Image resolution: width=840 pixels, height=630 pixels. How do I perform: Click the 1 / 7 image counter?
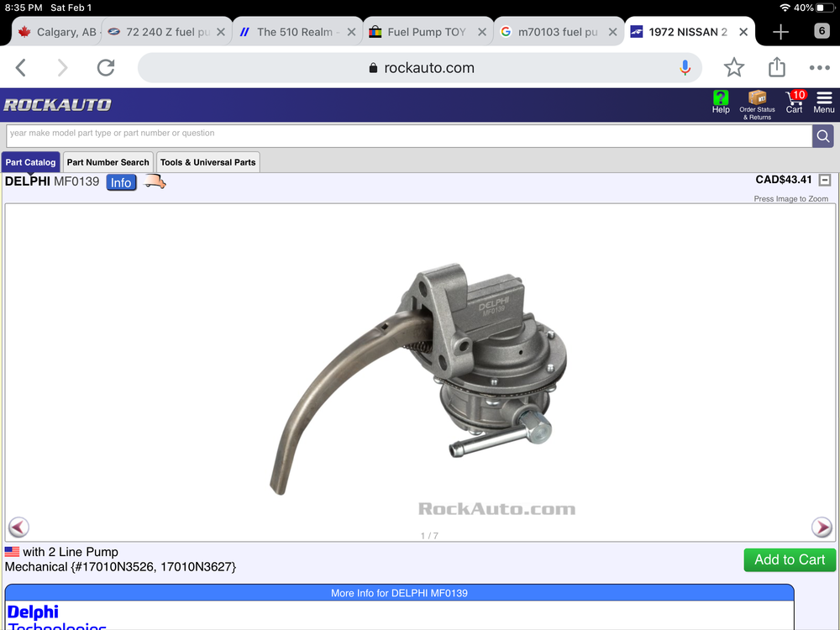[429, 536]
